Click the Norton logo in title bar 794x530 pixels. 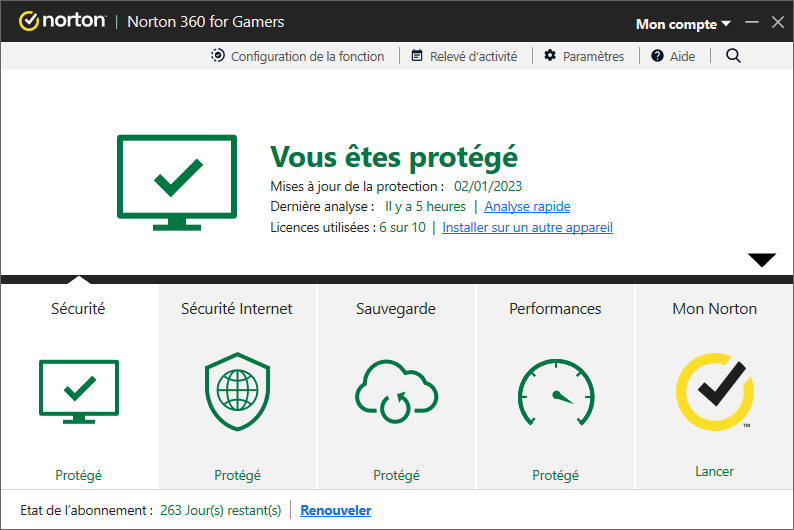tap(62, 21)
